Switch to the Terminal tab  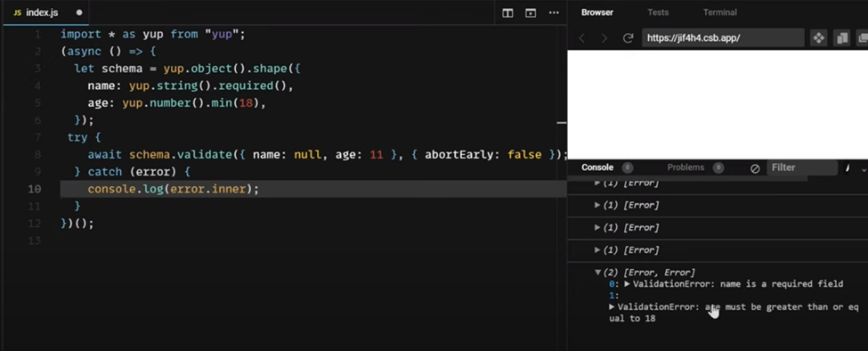719,12
